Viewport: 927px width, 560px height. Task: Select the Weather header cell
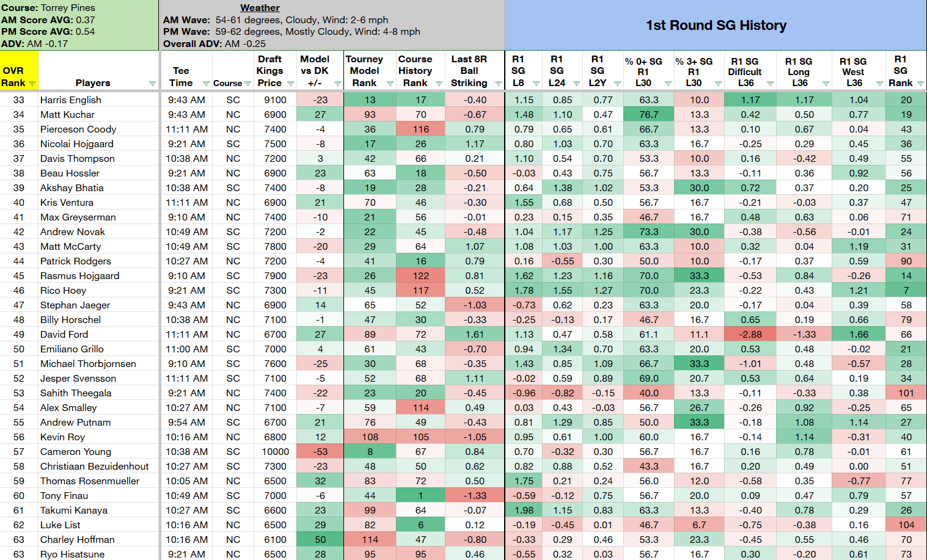(x=260, y=8)
